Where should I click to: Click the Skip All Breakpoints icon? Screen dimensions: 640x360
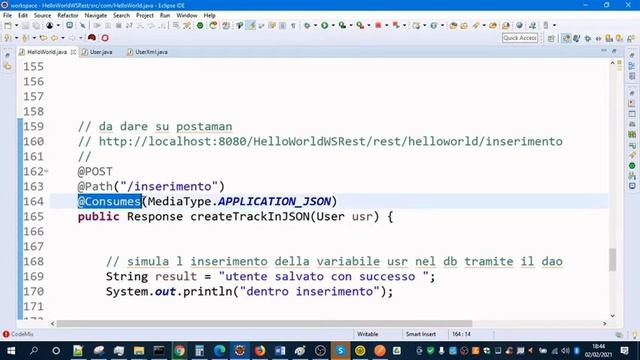[x=83, y=25]
